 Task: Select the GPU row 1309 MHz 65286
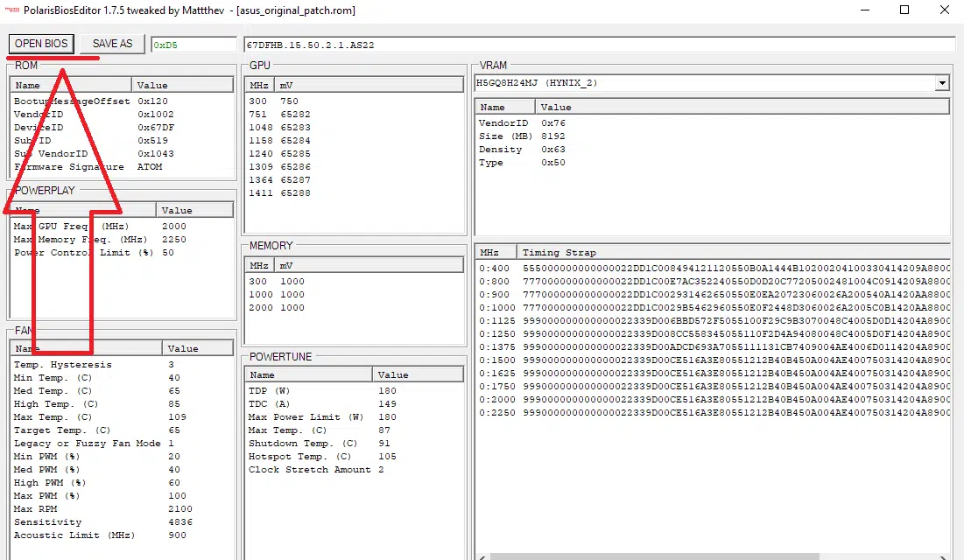(354, 166)
